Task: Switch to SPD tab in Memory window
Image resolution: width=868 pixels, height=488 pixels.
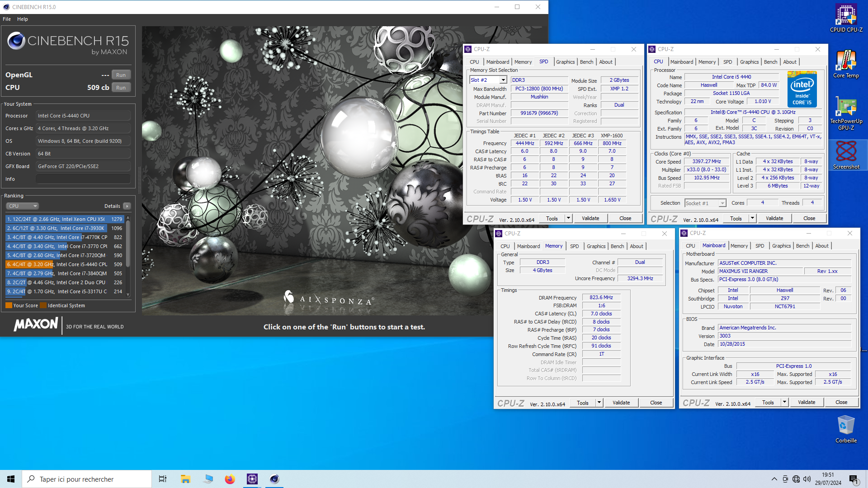Action: pyautogui.click(x=574, y=246)
